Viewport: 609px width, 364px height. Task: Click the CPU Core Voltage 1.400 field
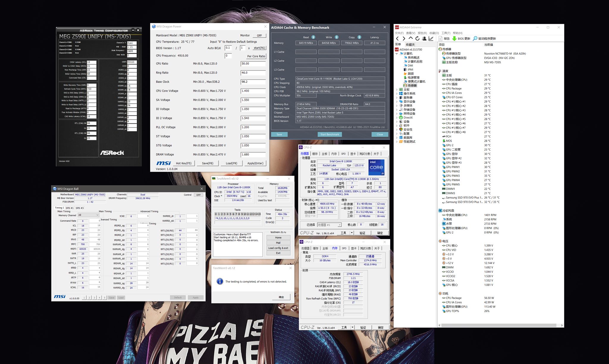click(x=253, y=91)
